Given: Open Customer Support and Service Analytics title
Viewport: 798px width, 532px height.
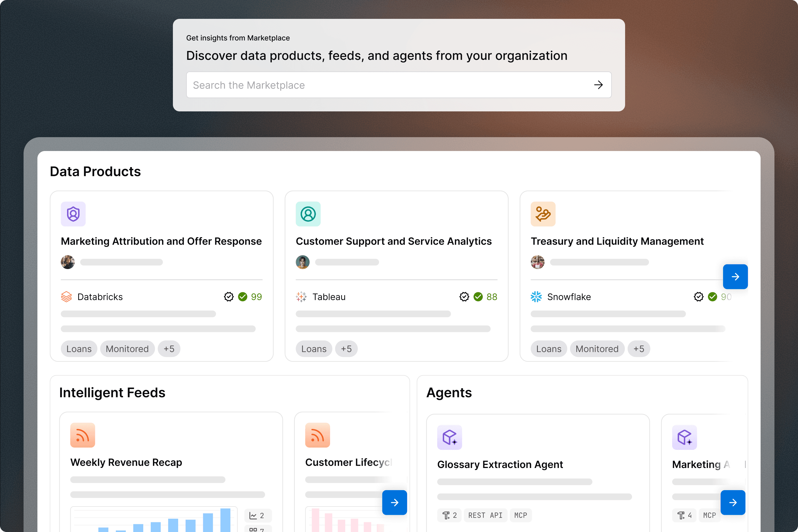Looking at the screenshot, I should [x=393, y=241].
